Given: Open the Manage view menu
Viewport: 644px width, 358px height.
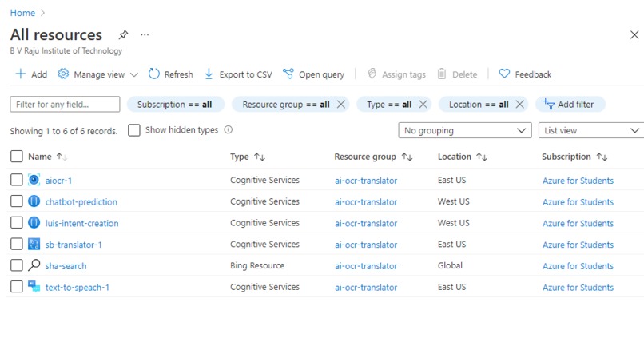Looking at the screenshot, I should click(x=97, y=74).
